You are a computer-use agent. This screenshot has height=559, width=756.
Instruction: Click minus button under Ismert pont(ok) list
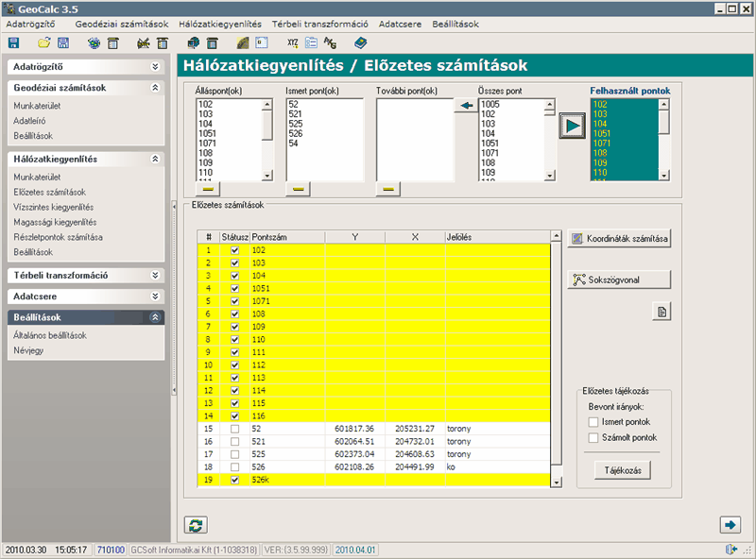point(298,189)
